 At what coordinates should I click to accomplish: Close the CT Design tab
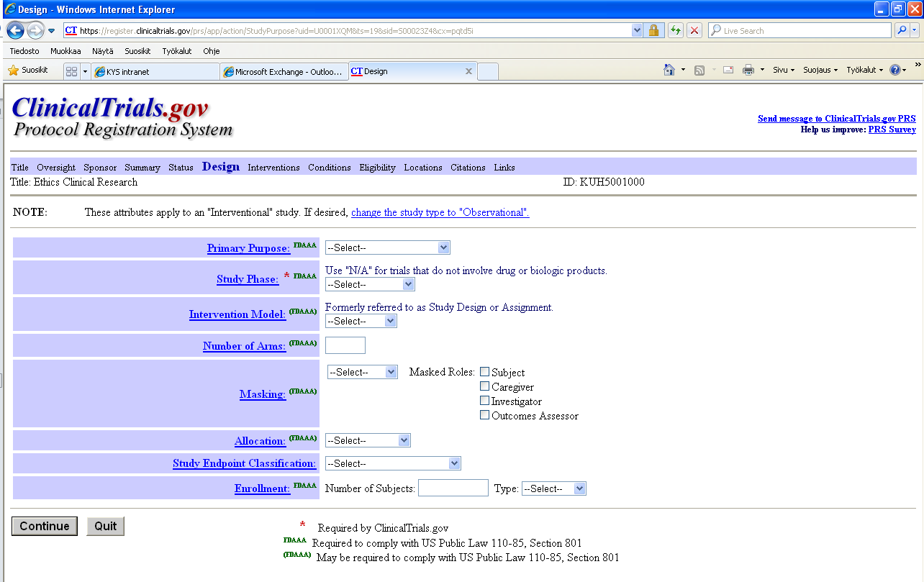pyautogui.click(x=468, y=71)
